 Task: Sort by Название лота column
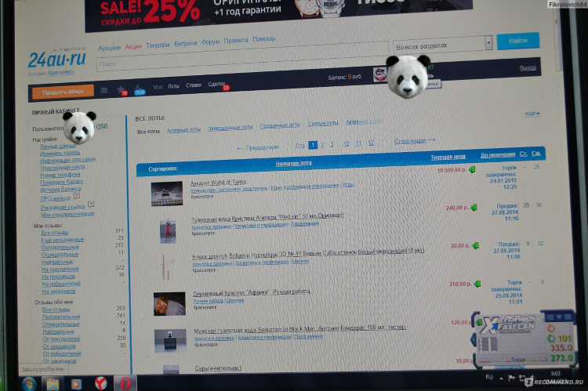coord(294,163)
